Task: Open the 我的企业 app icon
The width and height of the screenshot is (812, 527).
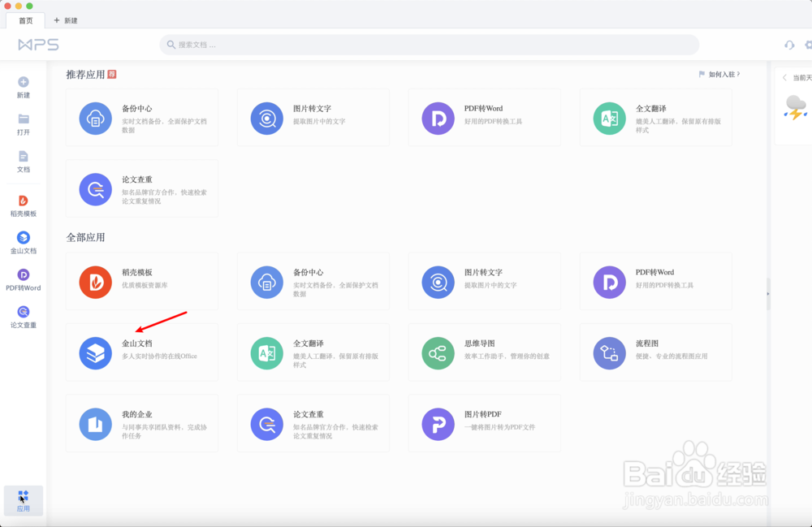Action: coord(95,424)
